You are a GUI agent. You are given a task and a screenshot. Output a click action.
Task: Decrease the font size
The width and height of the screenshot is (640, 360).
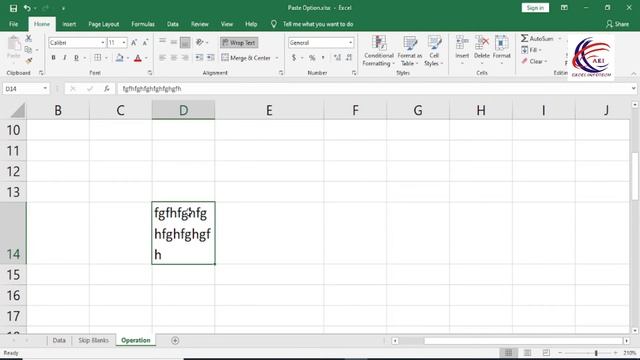click(145, 42)
